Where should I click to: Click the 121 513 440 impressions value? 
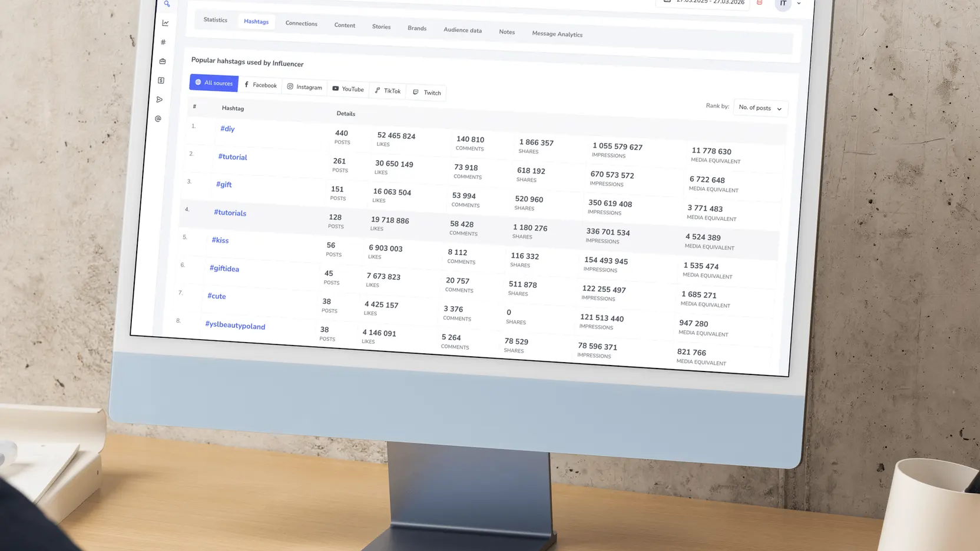602,318
